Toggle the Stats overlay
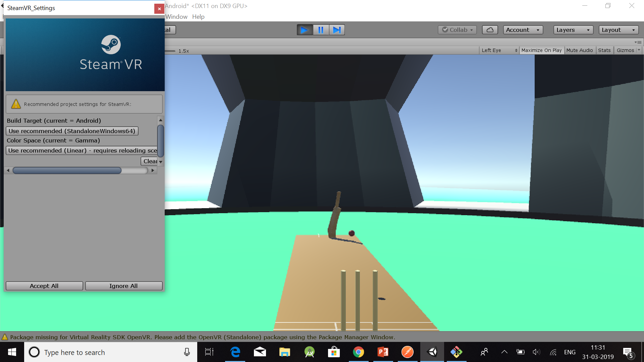The width and height of the screenshot is (644, 362). pos(604,50)
